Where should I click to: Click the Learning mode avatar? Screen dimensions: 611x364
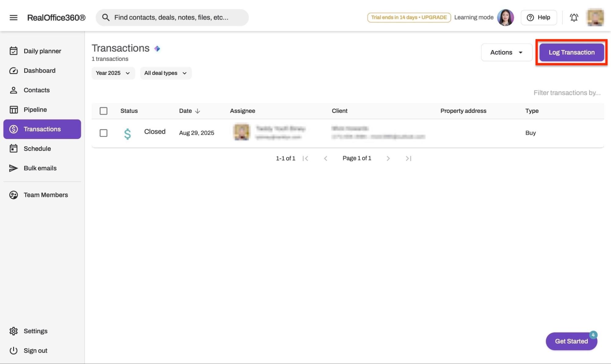pos(505,17)
